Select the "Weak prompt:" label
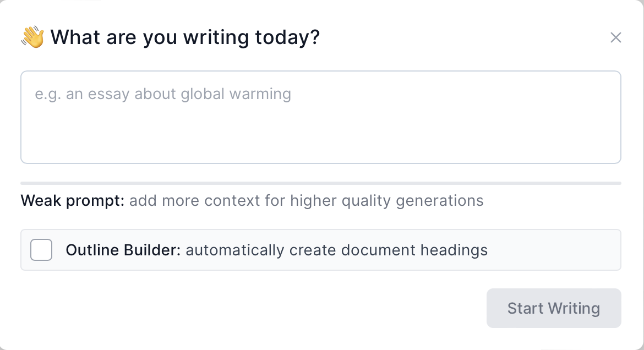This screenshot has width=644, height=350. 73,201
